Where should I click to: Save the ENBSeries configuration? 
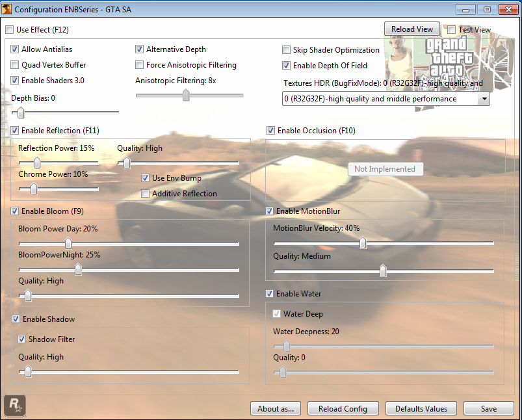pyautogui.click(x=488, y=409)
